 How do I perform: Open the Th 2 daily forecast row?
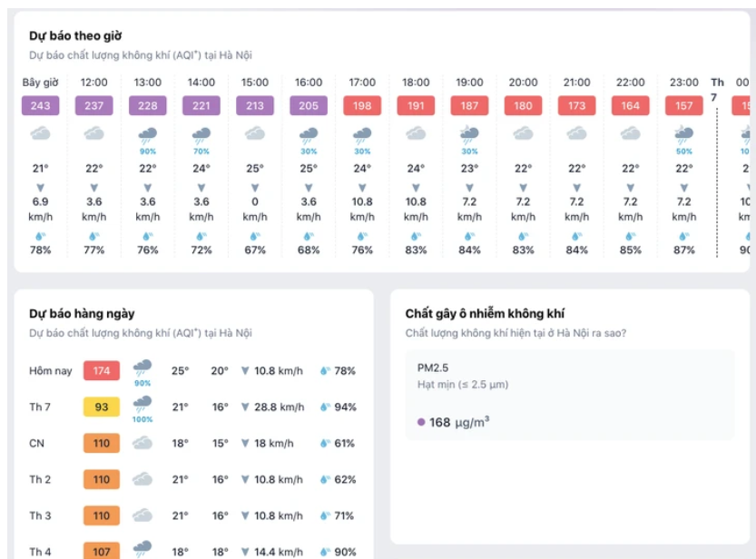(x=192, y=479)
